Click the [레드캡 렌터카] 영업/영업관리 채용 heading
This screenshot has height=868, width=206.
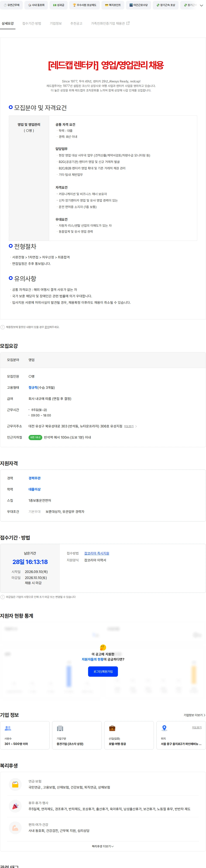click(x=106, y=65)
